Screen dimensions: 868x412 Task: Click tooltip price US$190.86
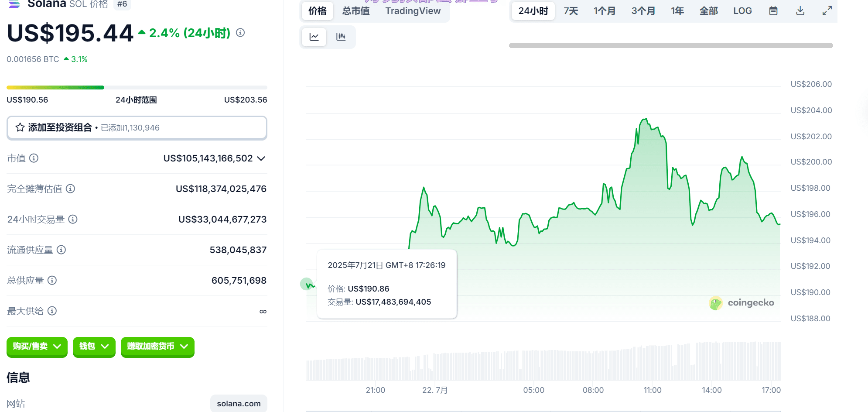click(x=369, y=289)
